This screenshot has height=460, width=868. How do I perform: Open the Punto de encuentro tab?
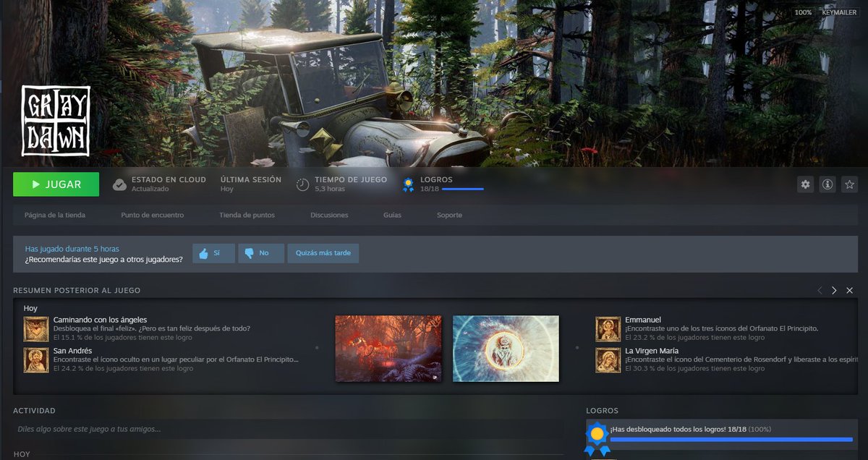153,215
